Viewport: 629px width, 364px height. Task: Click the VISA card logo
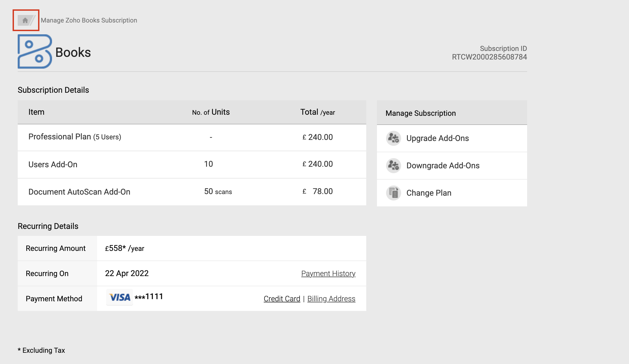120,297
